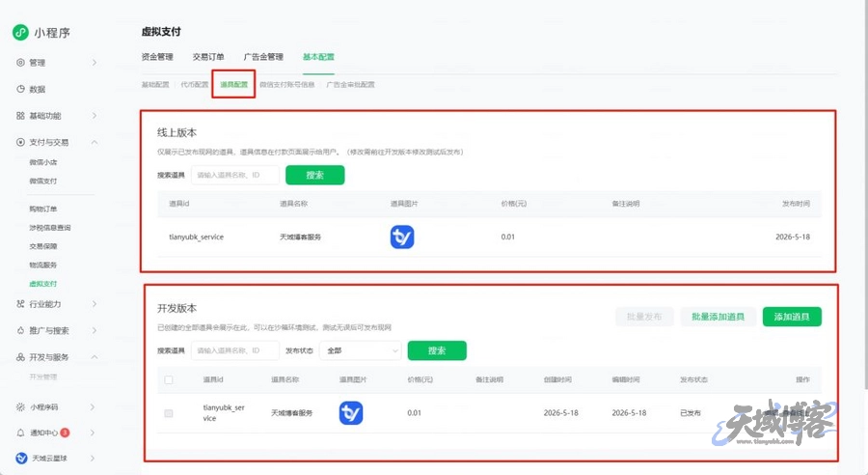
Task: Click the 小程序 green logo icon
Action: 20,33
